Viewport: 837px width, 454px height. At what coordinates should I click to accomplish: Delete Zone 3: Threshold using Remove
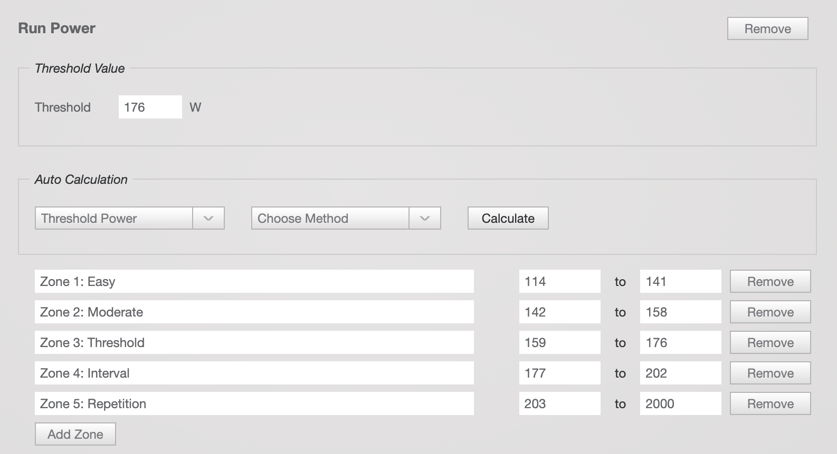(770, 343)
